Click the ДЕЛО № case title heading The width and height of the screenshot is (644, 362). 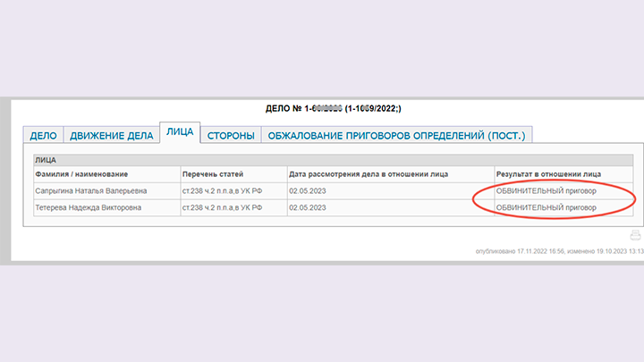coord(333,108)
